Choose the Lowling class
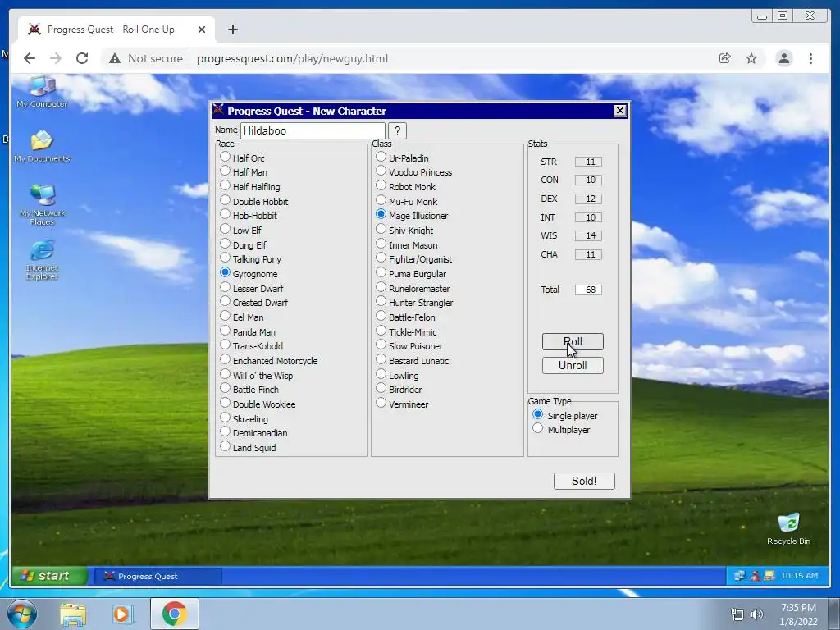Screen dimensions: 840x630 (381, 374)
